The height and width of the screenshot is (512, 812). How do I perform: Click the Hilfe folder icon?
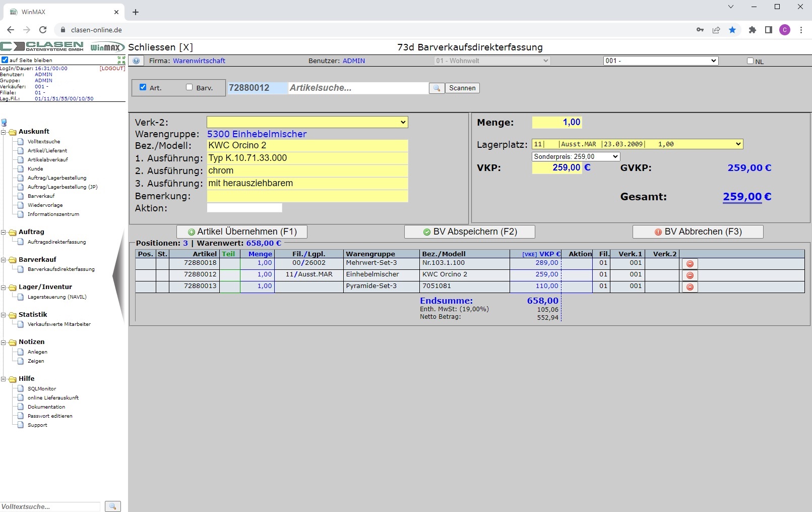click(13, 379)
